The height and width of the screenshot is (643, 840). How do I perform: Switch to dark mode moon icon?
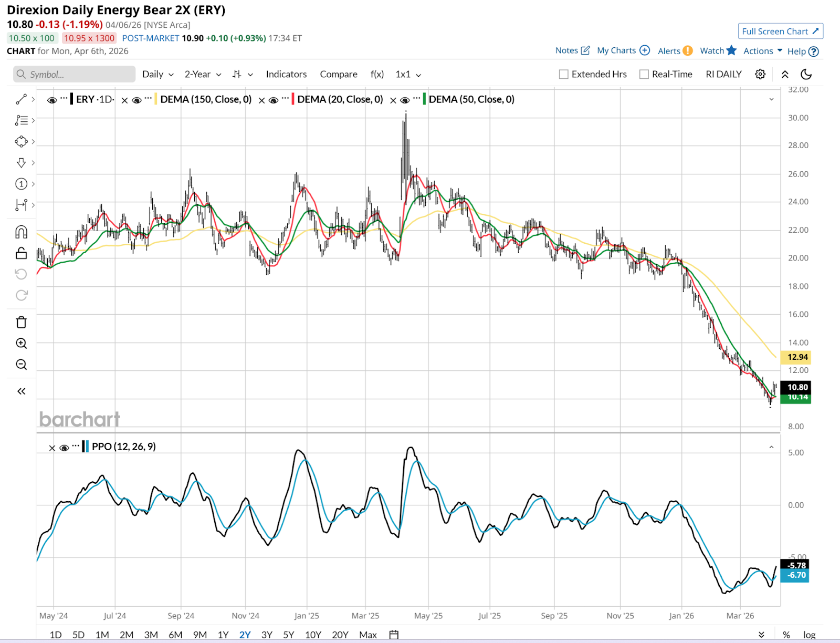point(806,74)
